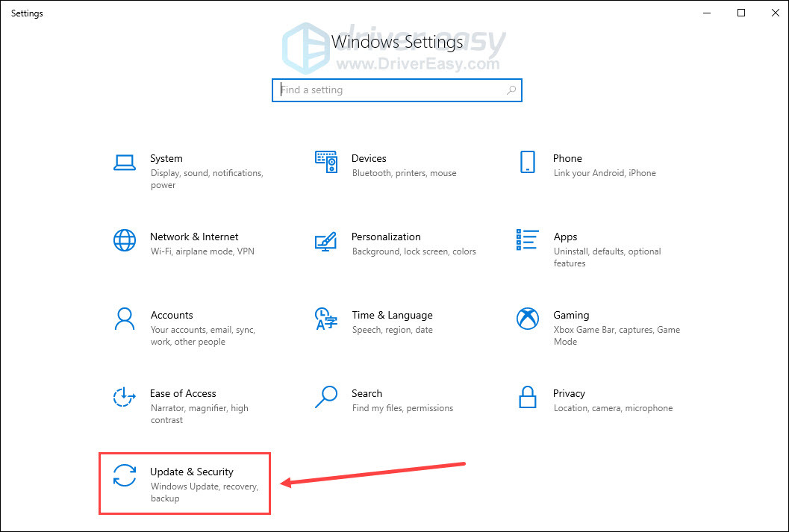
Task: Open Update & Security settings
Action: pyautogui.click(x=192, y=471)
